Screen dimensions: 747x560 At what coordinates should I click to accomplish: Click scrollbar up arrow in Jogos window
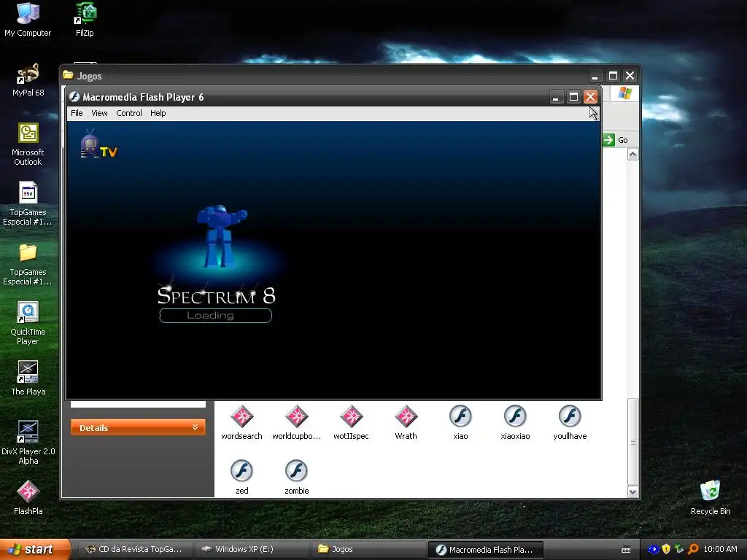632,155
